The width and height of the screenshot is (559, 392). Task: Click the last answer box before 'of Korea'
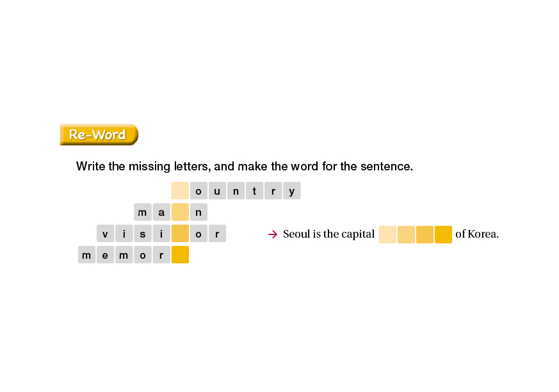(443, 234)
